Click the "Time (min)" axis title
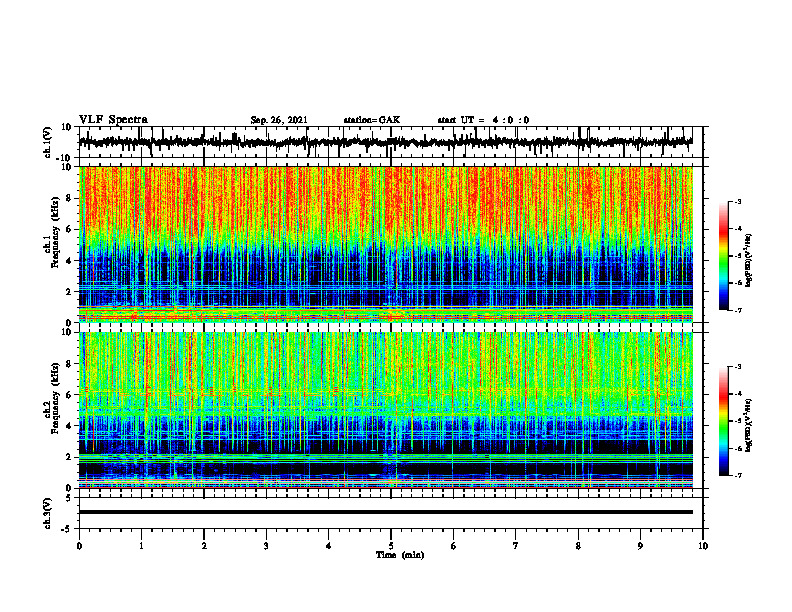The image size is (792, 612). pos(400,555)
